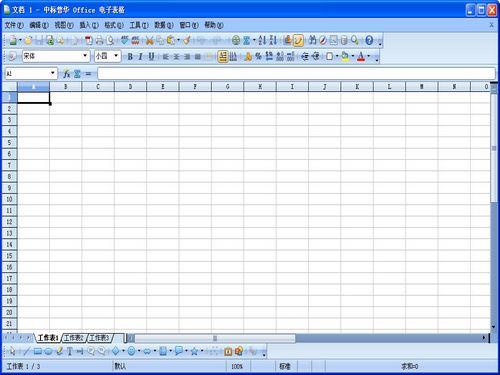The width and height of the screenshot is (500, 375).
Task: Open the Paste options dropdown arrow
Action: coord(178,40)
